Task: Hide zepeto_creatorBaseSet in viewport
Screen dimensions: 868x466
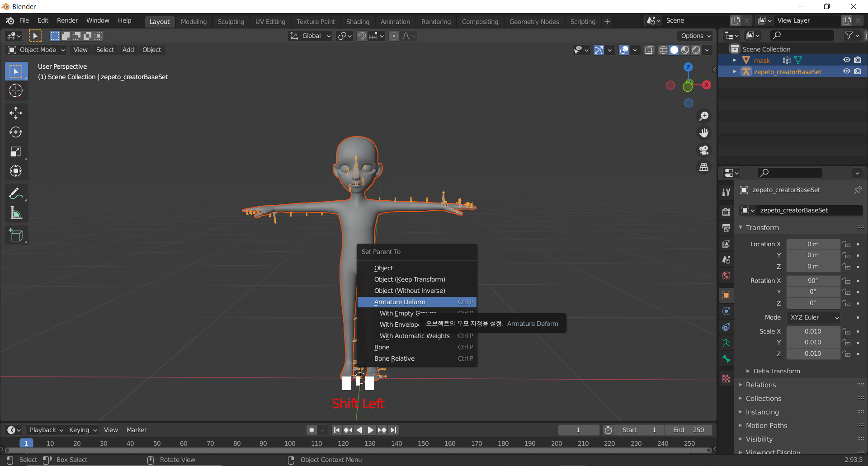Action: pyautogui.click(x=847, y=71)
